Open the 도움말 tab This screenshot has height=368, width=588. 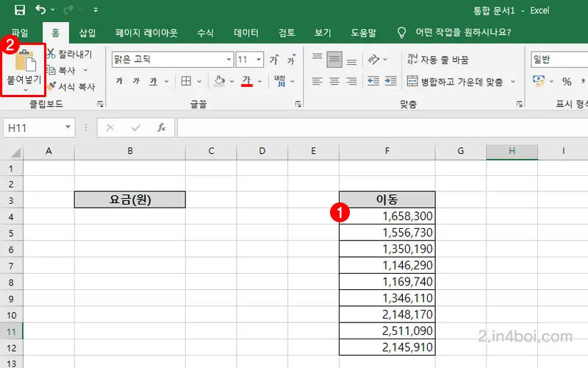[x=363, y=32]
